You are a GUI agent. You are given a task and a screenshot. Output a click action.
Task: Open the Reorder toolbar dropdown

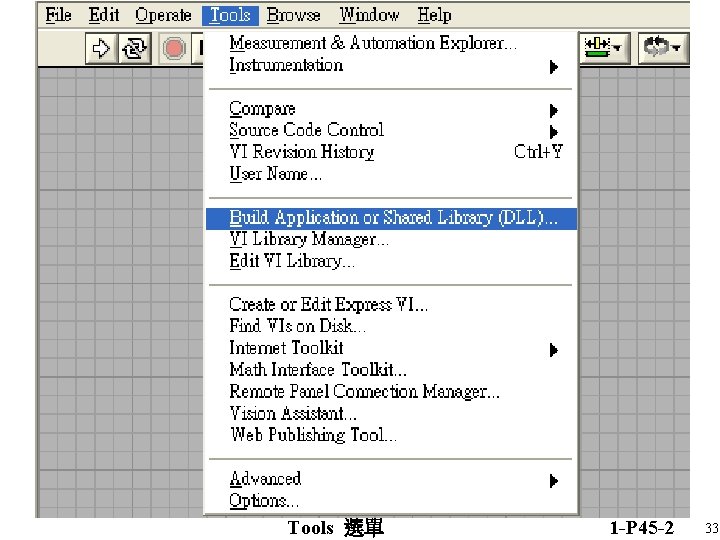(x=663, y=47)
